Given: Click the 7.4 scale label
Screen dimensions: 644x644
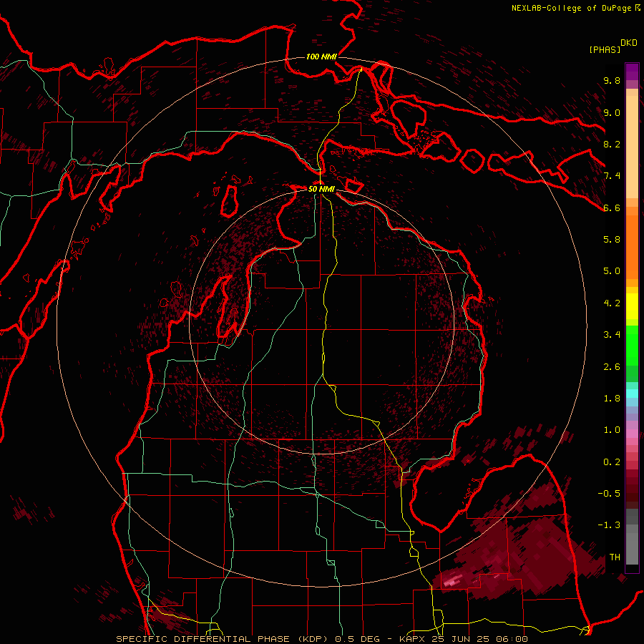Looking at the screenshot, I should [x=612, y=176].
